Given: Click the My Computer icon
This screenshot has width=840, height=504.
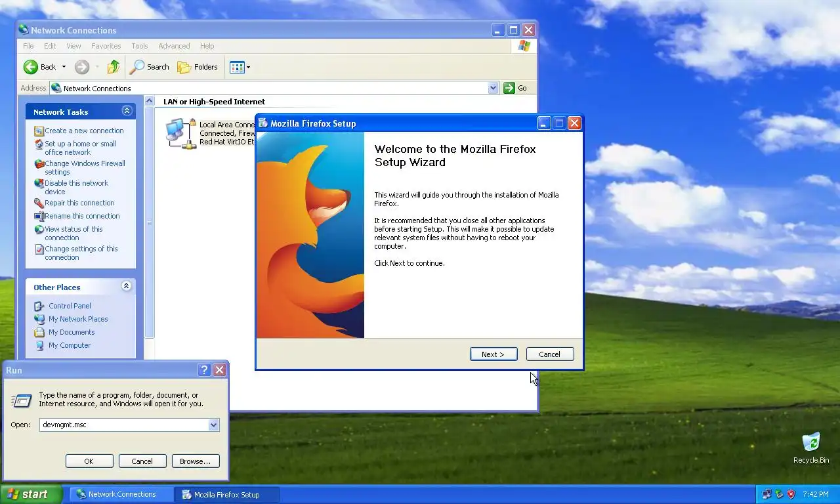Looking at the screenshot, I should (39, 345).
